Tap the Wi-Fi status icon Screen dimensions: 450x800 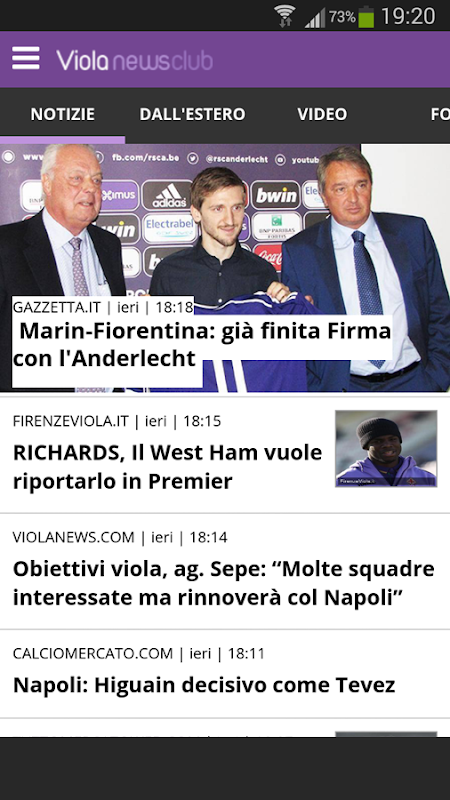click(284, 16)
